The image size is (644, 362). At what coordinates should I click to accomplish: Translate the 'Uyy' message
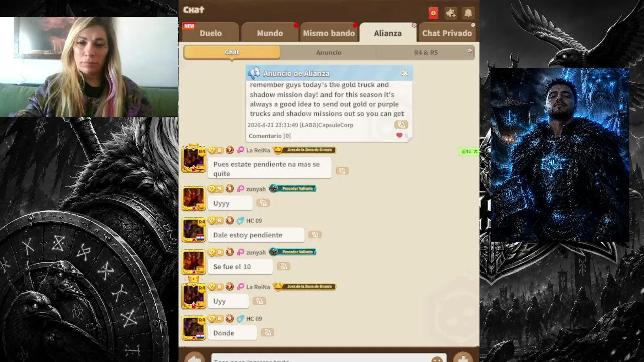click(x=259, y=301)
